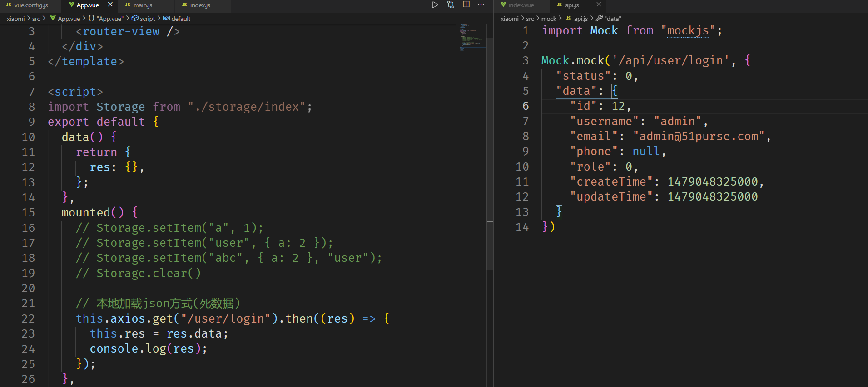Open src breadcrumb in left editor
This screenshot has height=387, width=868.
pos(36,19)
